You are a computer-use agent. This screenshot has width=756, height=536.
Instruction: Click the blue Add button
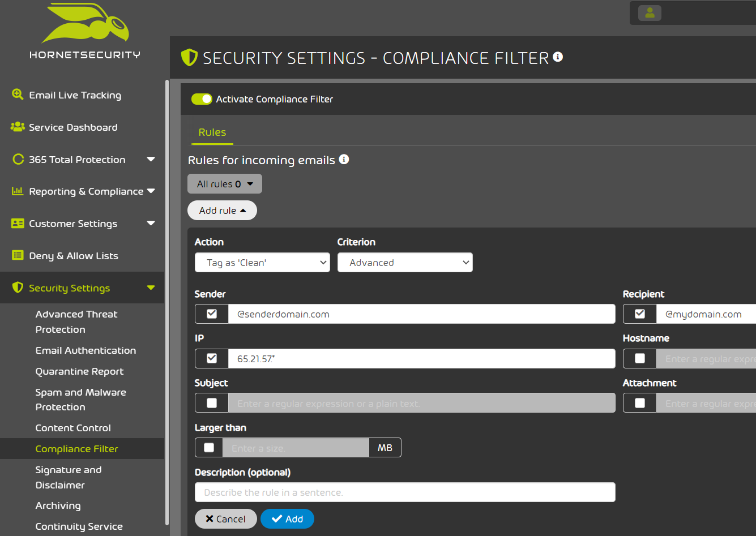pos(287,518)
